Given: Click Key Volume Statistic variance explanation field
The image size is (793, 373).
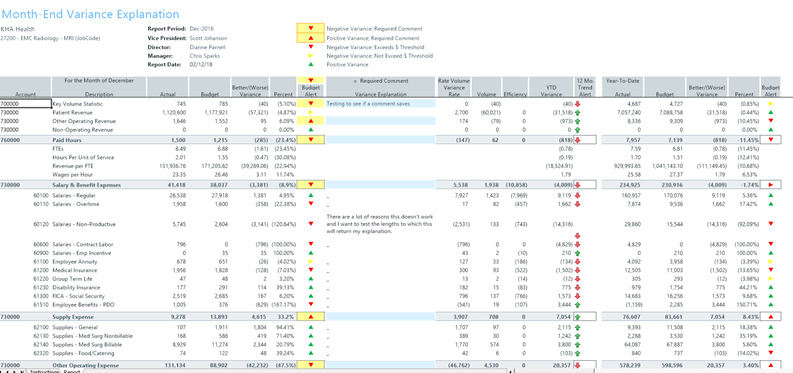Looking at the screenshot, I should click(380, 104).
